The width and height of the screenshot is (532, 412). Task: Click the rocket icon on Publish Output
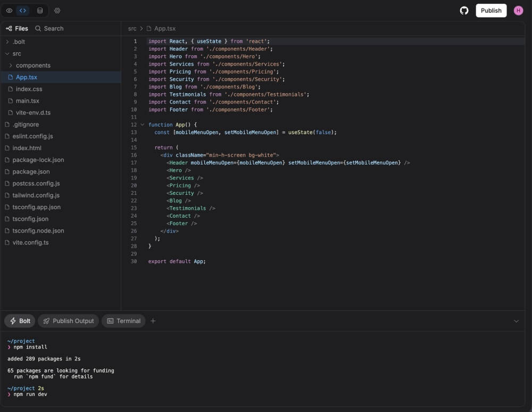click(x=46, y=321)
